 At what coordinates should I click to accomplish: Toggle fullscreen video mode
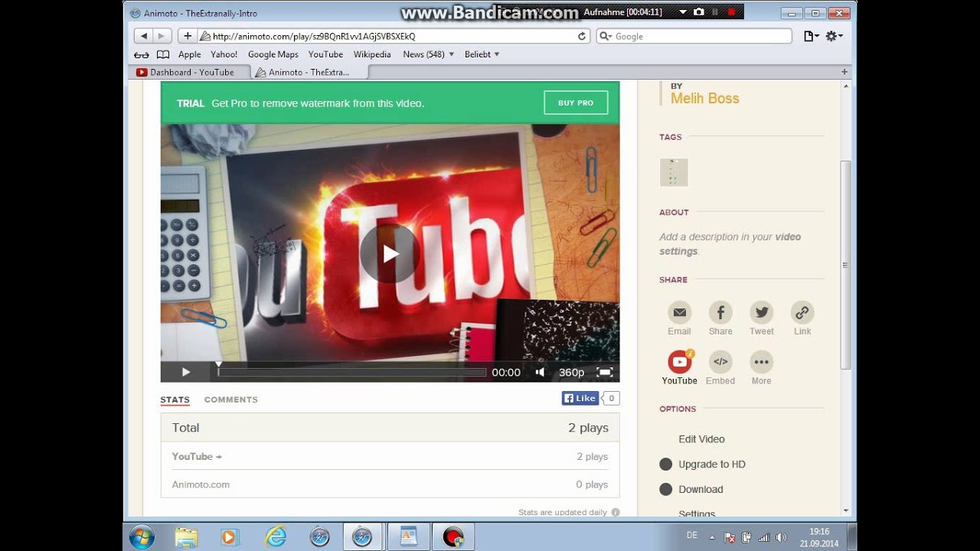click(605, 372)
